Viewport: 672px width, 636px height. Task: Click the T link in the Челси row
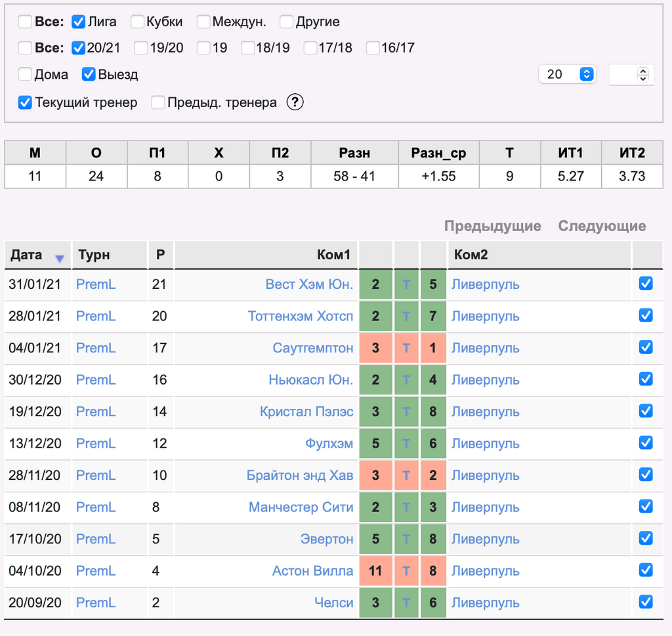pos(406,603)
